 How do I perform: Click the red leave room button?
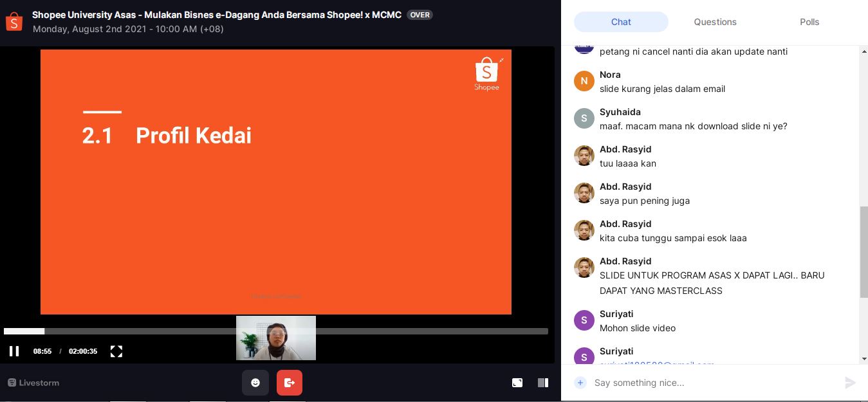point(290,383)
